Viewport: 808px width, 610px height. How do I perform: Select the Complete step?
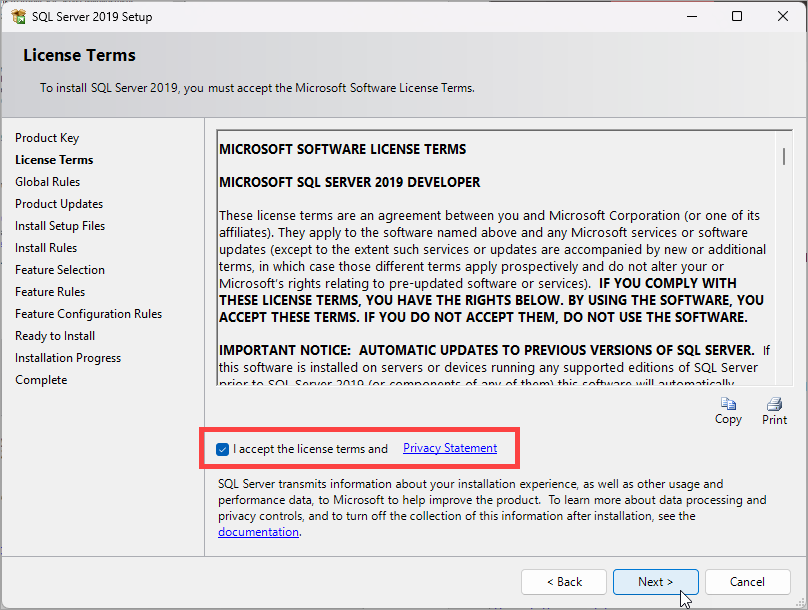click(x=41, y=380)
